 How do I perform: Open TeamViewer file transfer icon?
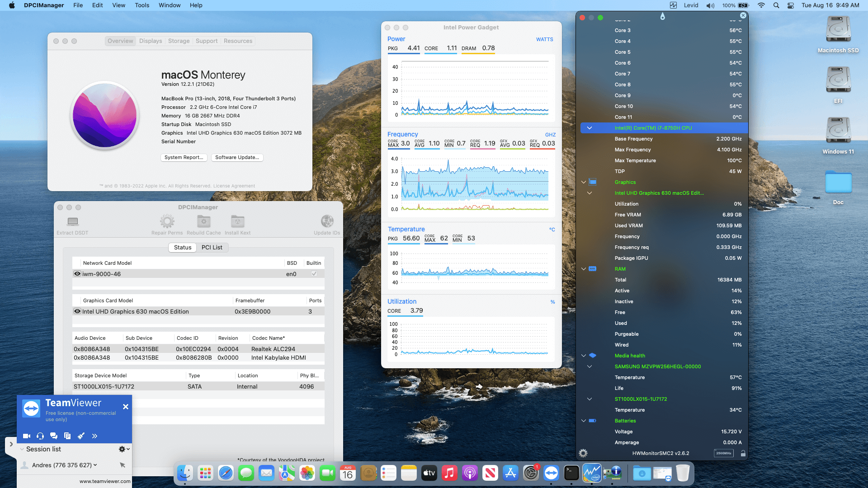click(67, 436)
